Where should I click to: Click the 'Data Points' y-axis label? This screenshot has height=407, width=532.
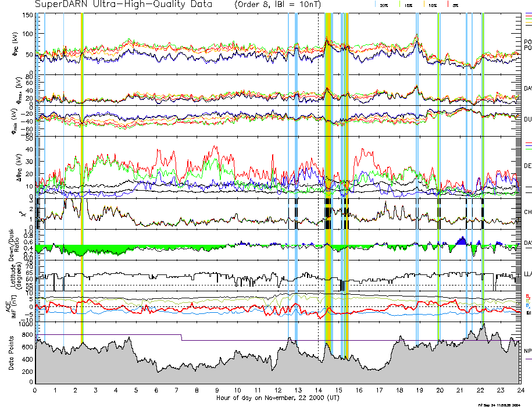pyautogui.click(x=11, y=353)
